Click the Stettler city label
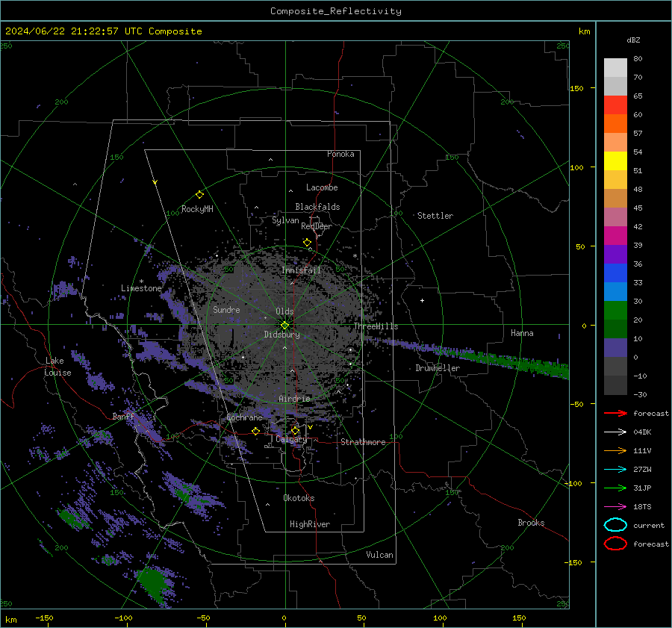 (x=435, y=216)
